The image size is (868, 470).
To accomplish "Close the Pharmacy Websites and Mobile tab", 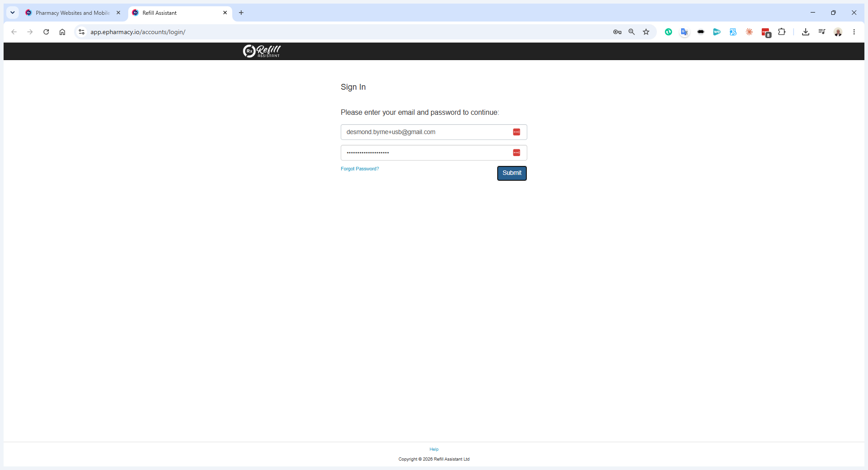I will pos(118,13).
